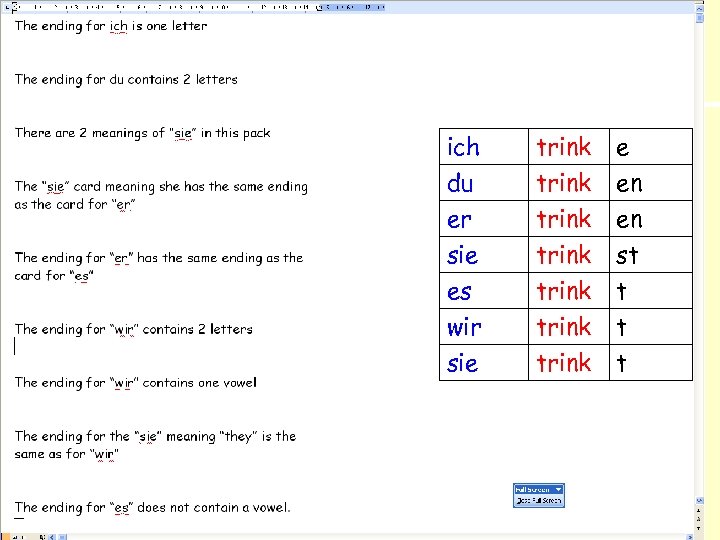Click the horizontal scrollbar left arrow
The height and width of the screenshot is (540, 720).
click(x=52, y=537)
